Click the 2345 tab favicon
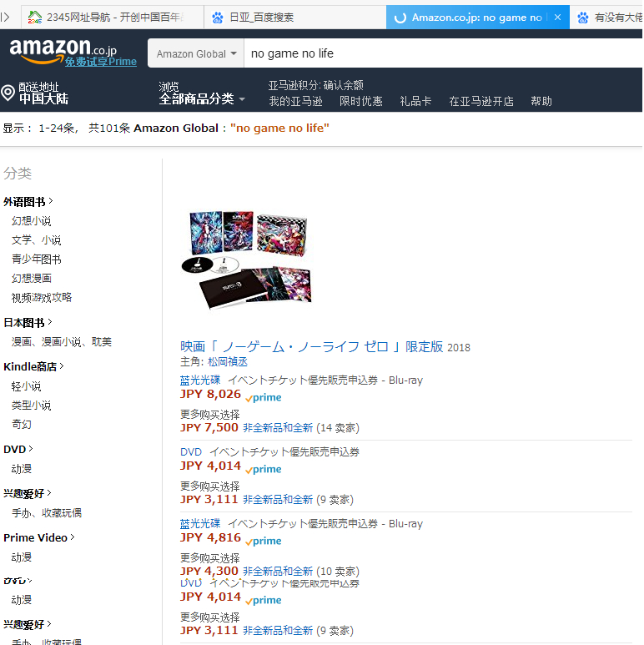Image resolution: width=644 pixels, height=645 pixels. pyautogui.click(x=35, y=18)
